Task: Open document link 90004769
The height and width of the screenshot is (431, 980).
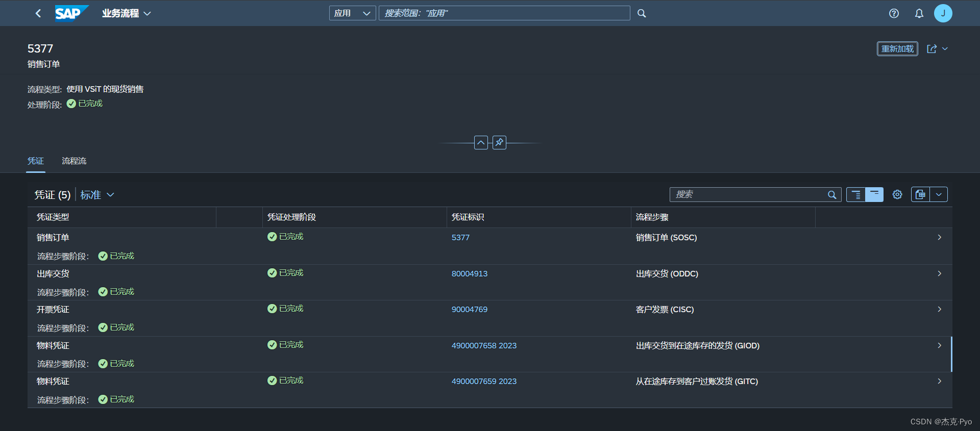Action: click(x=470, y=310)
